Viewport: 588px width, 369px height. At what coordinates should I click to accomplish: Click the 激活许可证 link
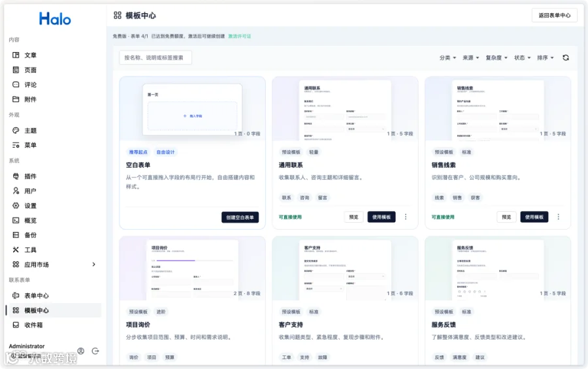click(x=240, y=37)
